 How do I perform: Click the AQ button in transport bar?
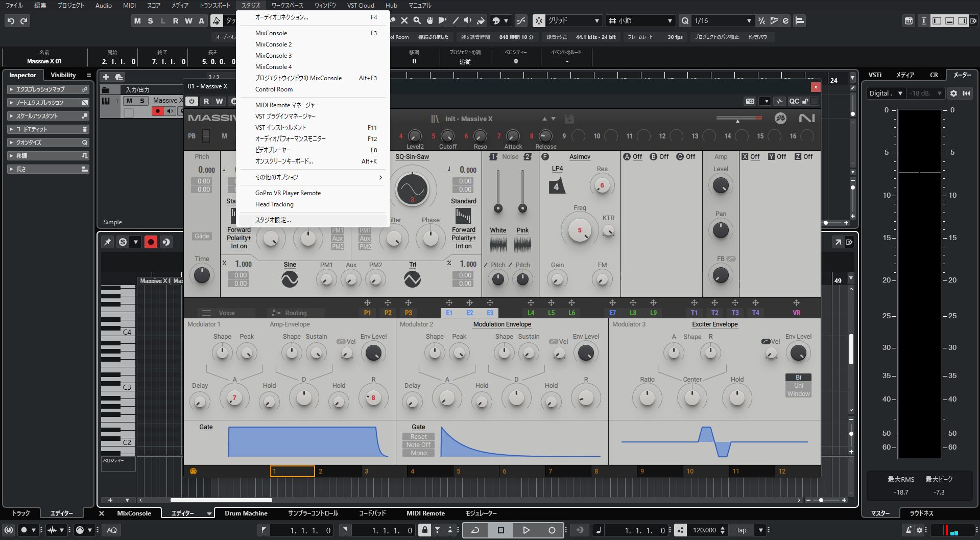coord(112,530)
